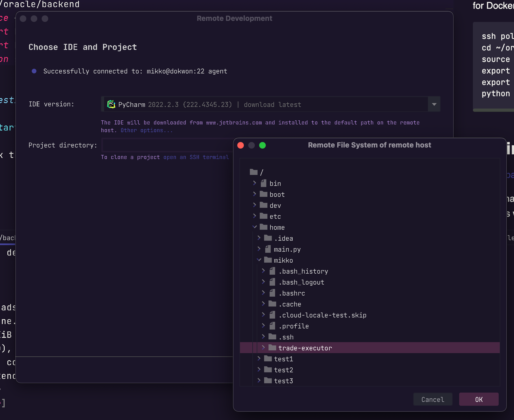This screenshot has height=420, width=514.
Task: Expand the .cache folder chevron
Action: [x=263, y=303]
